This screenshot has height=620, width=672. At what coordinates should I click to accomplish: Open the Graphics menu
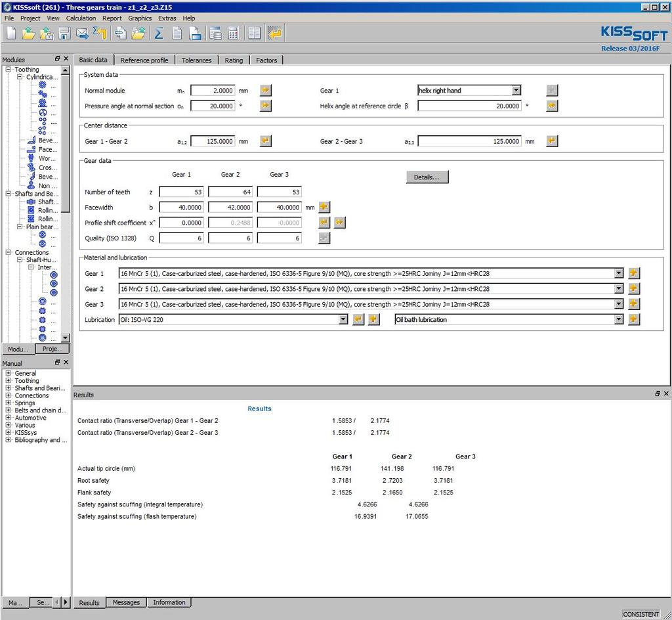[140, 18]
